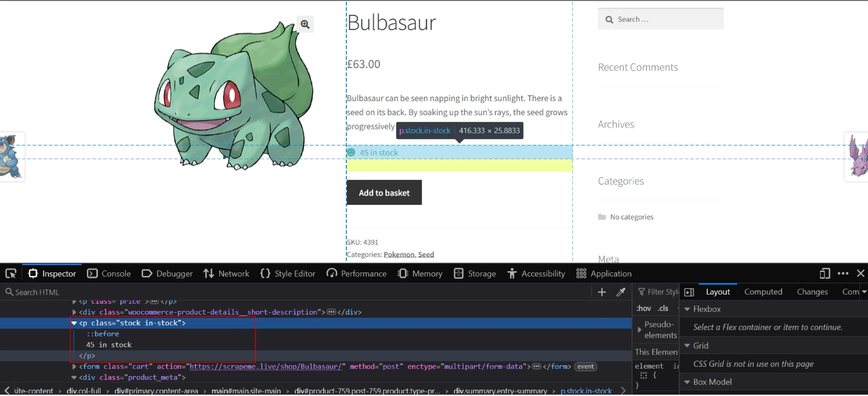The image size is (868, 396).
Task: Collapse the div.product_meta node
Action: [x=74, y=377]
